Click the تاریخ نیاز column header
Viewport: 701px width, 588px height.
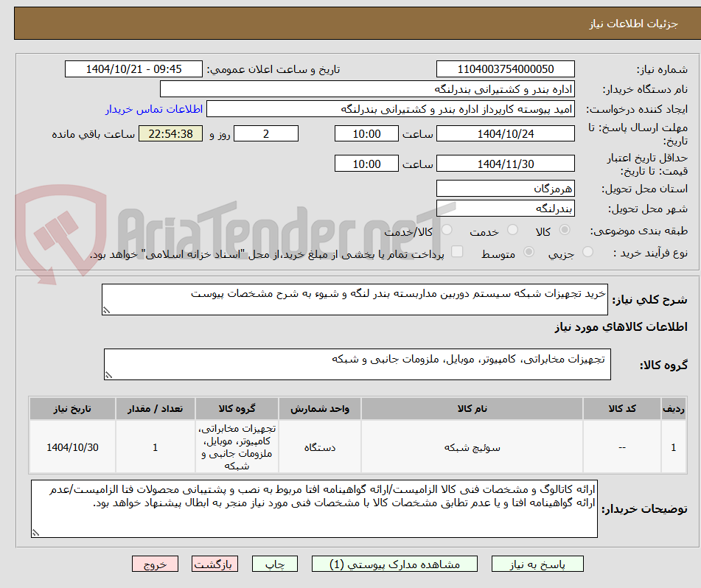click(x=72, y=409)
